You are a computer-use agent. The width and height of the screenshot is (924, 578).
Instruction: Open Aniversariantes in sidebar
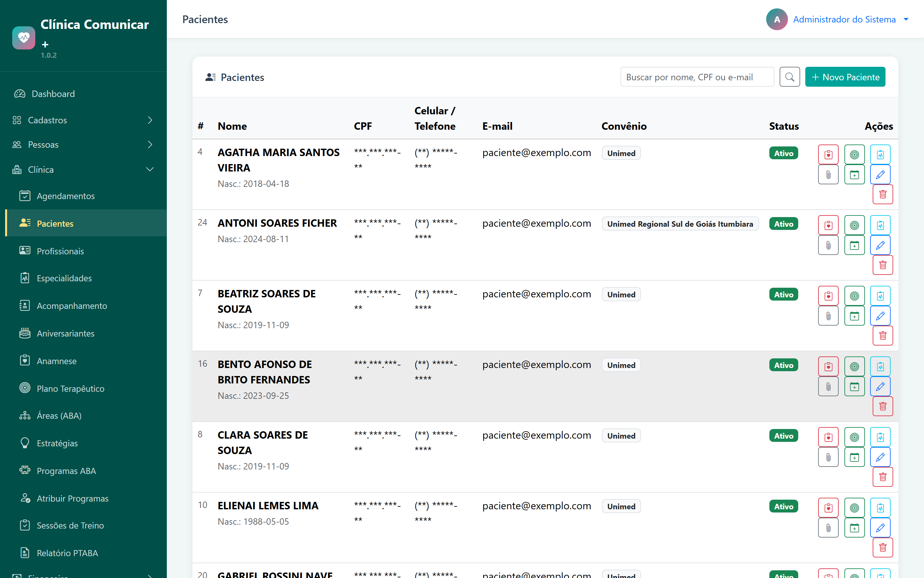point(86,333)
